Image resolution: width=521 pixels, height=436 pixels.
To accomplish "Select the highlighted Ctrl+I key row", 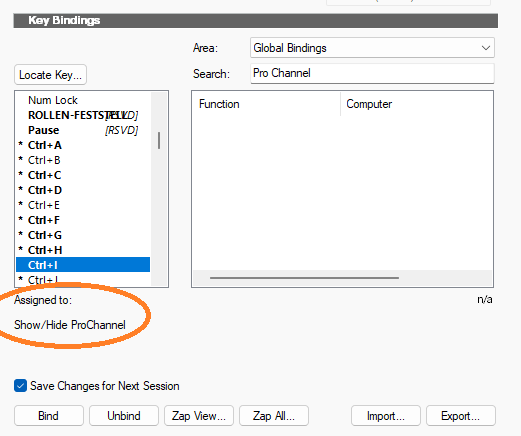I will point(83,265).
